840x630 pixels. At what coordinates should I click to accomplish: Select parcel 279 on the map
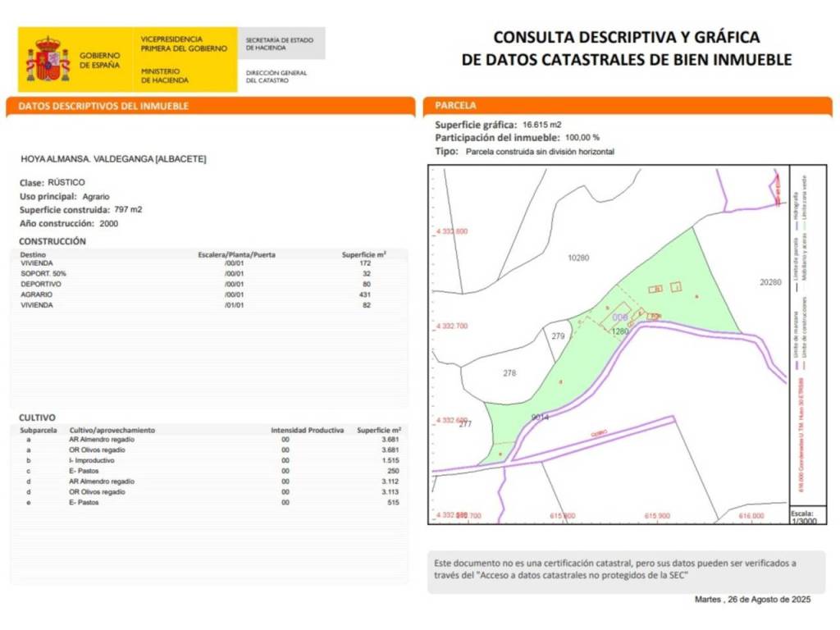[x=558, y=336]
